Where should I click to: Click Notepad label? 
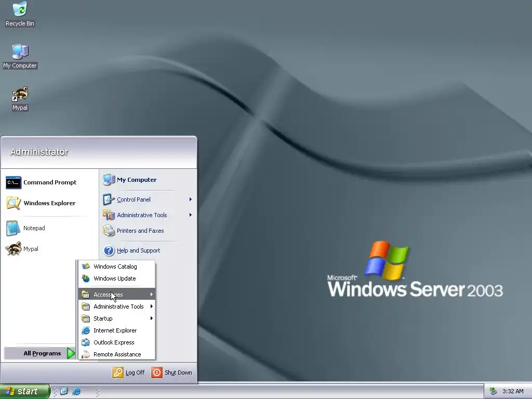point(34,228)
